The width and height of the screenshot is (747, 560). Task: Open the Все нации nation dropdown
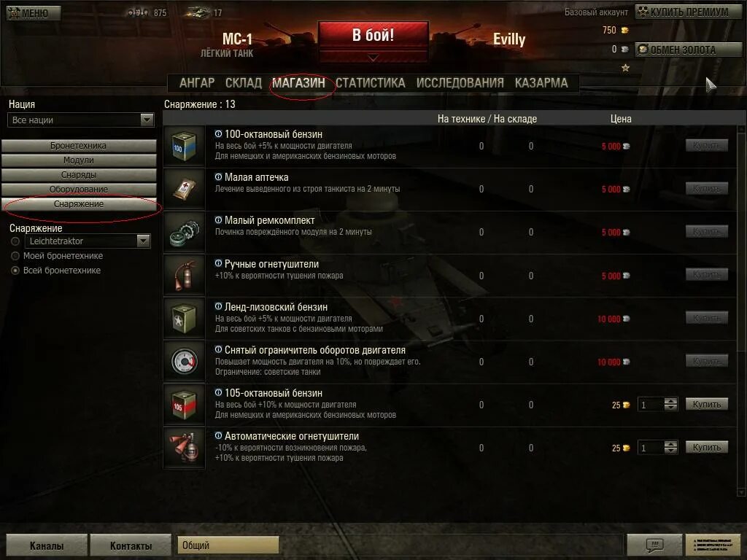[80, 120]
